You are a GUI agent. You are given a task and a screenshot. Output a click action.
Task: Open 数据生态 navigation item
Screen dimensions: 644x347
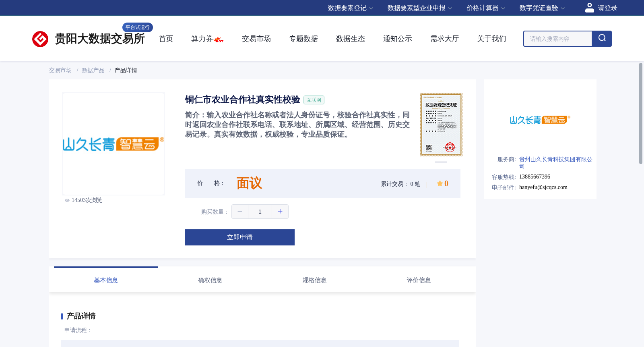pyautogui.click(x=351, y=39)
